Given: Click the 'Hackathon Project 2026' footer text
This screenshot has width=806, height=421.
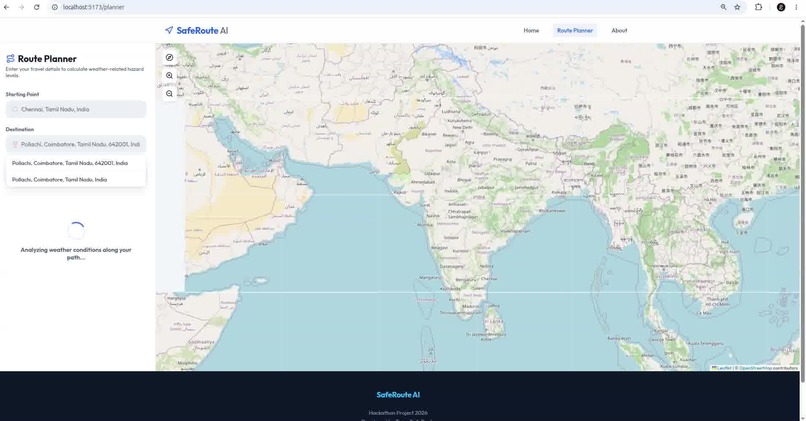Looking at the screenshot, I should coord(398,412).
